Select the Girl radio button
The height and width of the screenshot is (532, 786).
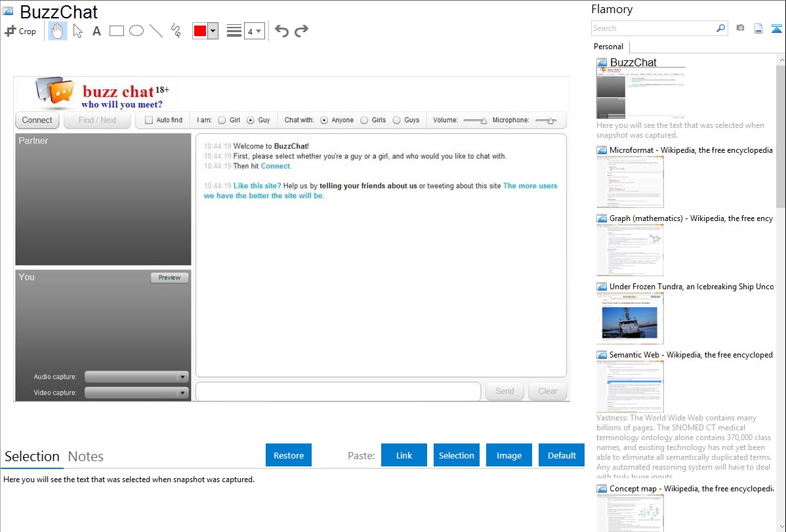pyautogui.click(x=222, y=120)
